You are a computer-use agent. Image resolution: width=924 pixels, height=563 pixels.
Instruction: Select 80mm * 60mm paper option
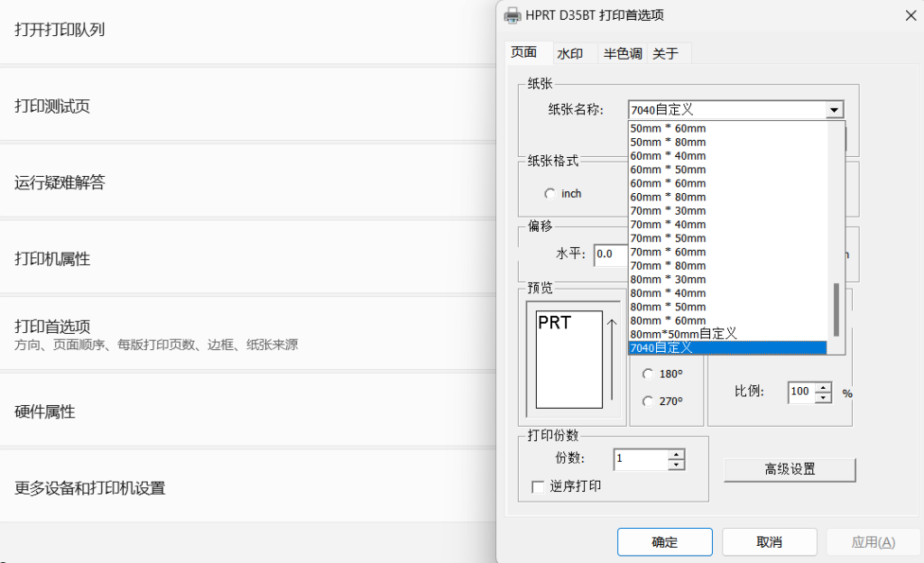coord(728,320)
